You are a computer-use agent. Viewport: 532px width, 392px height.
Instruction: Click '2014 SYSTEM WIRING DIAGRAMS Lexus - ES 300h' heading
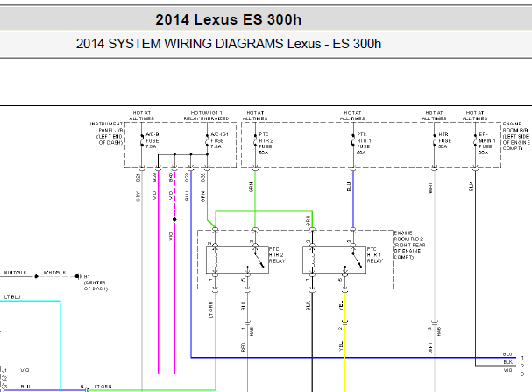[229, 44]
